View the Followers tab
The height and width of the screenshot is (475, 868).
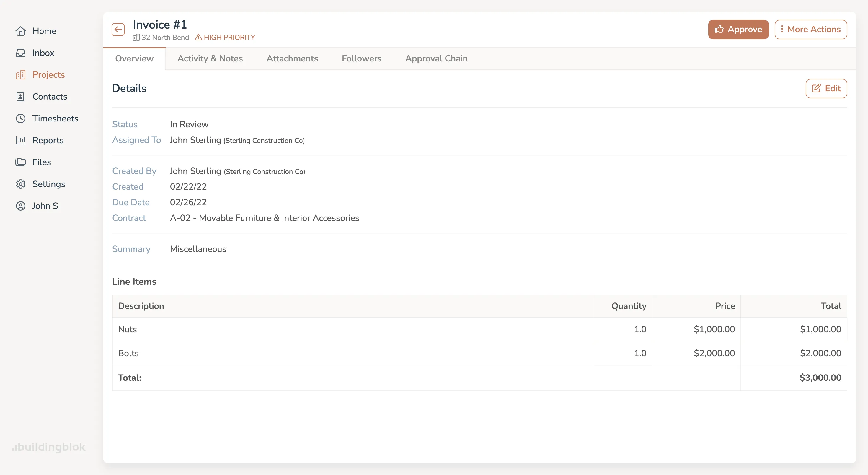(x=362, y=58)
